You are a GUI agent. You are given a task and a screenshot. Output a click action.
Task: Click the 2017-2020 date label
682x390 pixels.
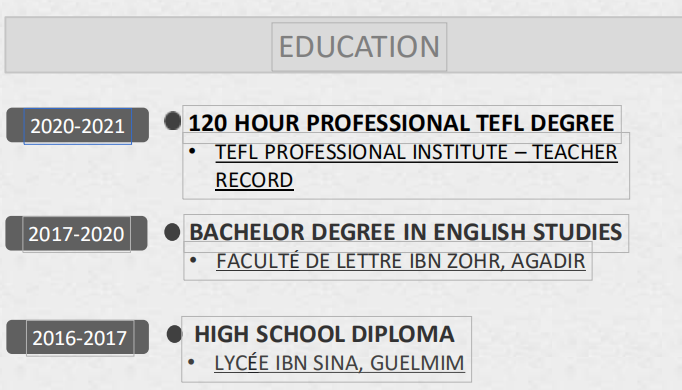(77, 234)
